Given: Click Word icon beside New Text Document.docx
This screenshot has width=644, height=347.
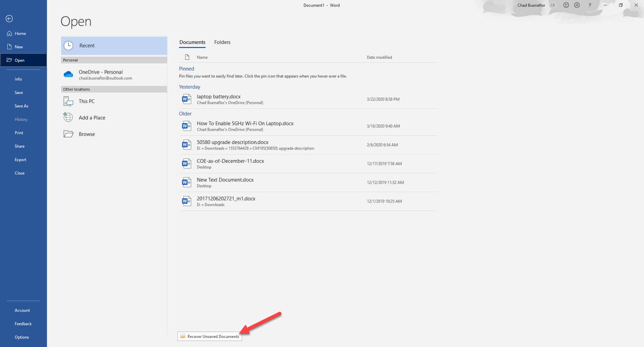Looking at the screenshot, I should tap(186, 182).
